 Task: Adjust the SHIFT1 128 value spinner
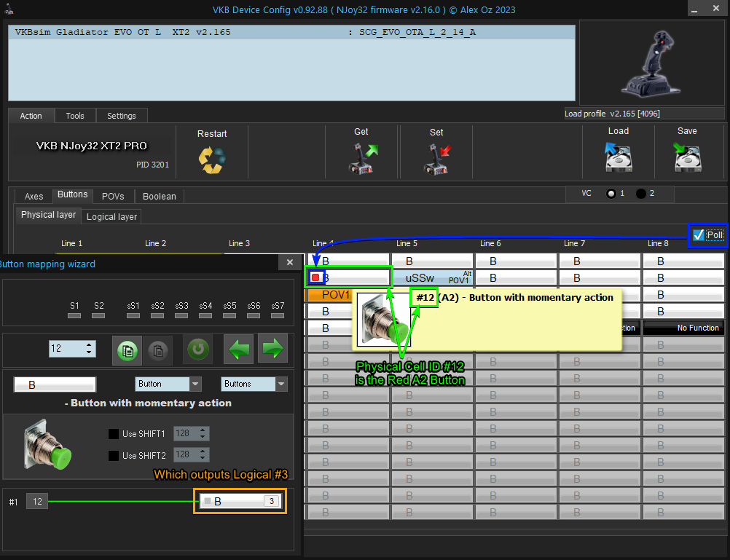(192, 434)
